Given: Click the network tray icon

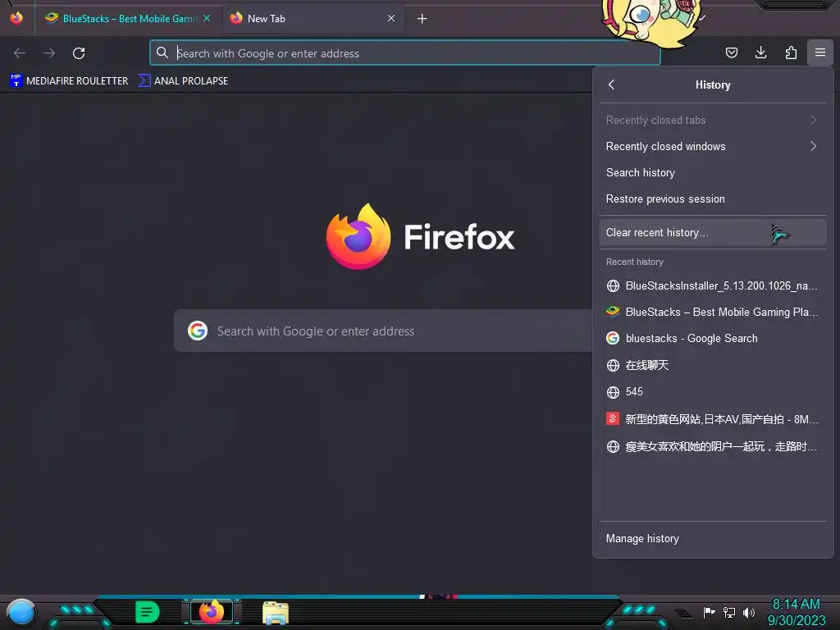Looking at the screenshot, I should tap(728, 612).
